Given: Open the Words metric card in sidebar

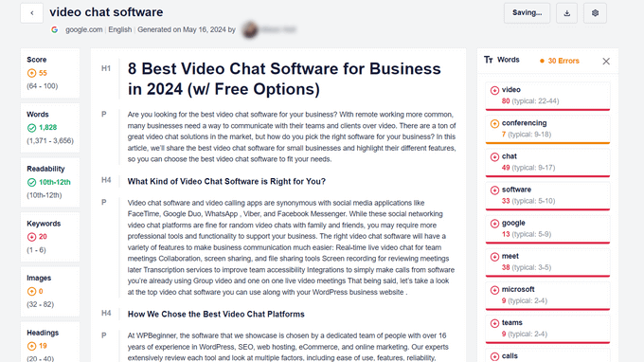Looking at the screenshot, I should (x=50, y=128).
